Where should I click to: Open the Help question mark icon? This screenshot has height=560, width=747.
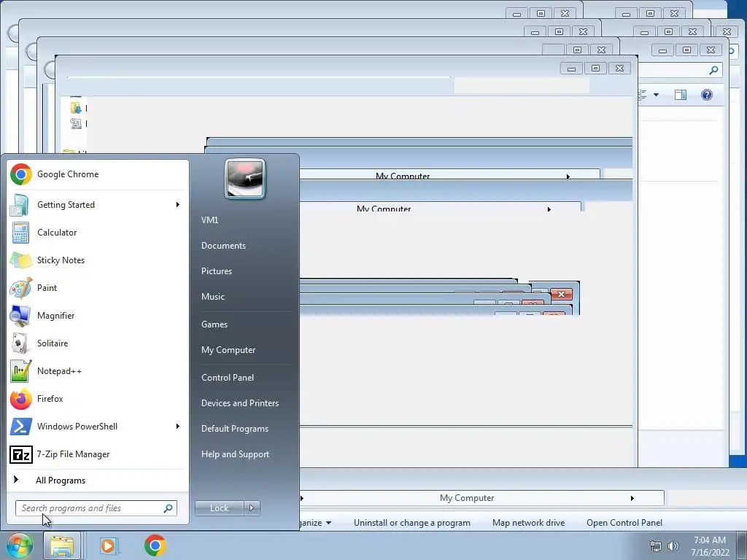(x=706, y=95)
